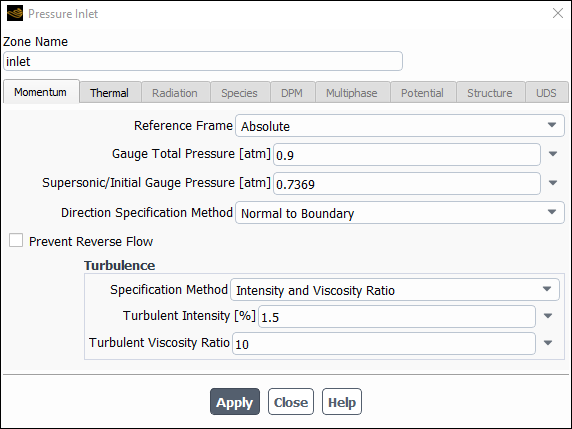Click the Zone Name input field
The image size is (572, 429).
coord(203,61)
